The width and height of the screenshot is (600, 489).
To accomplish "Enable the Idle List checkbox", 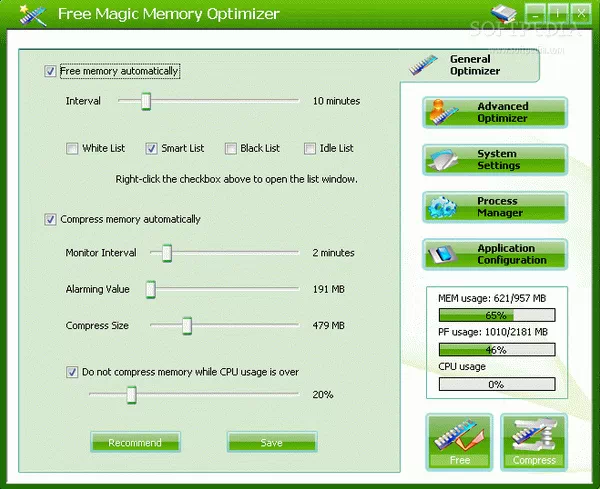I will click(310, 148).
